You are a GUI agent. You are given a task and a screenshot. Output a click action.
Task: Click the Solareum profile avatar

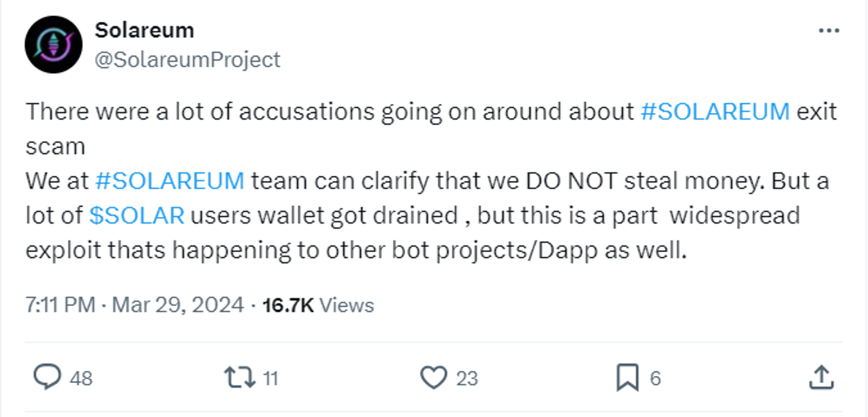53,44
